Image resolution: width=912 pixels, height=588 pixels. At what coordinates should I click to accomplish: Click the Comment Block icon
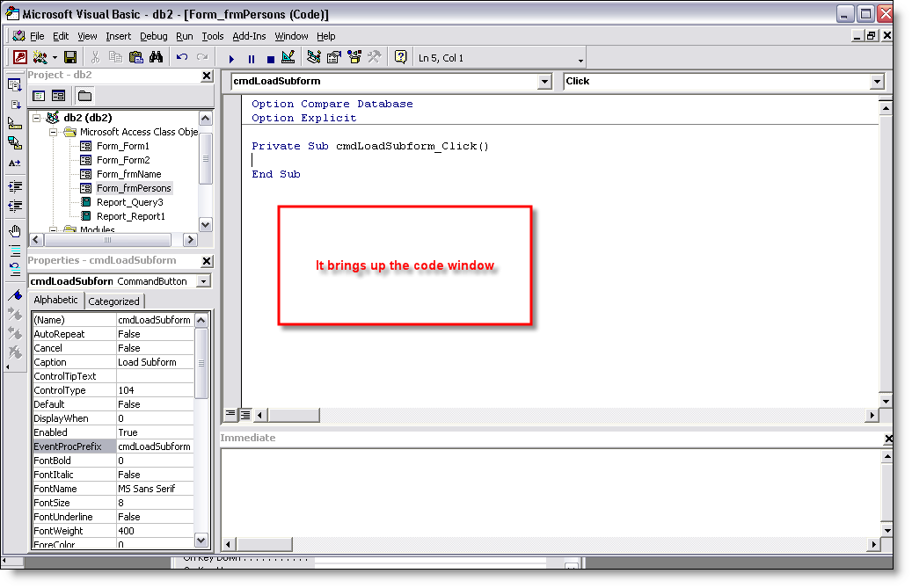pyautogui.click(x=15, y=251)
